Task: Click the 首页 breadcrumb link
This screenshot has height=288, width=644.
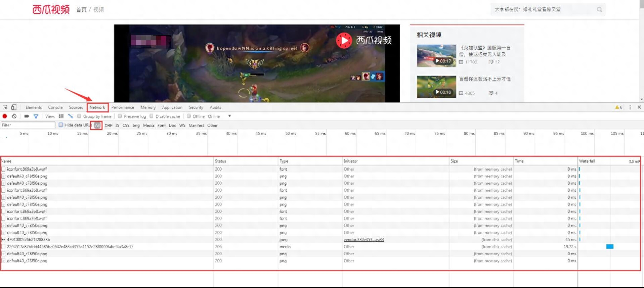Action: 81,9
